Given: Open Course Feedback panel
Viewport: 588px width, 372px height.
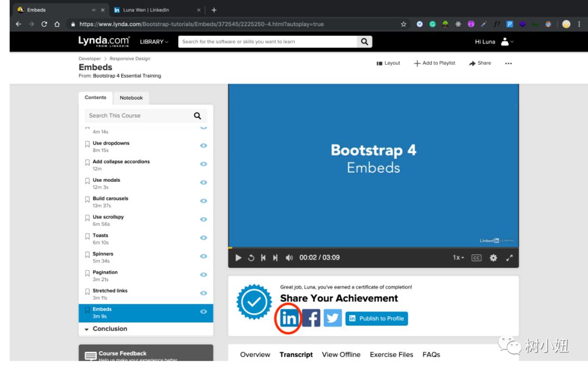Looking at the screenshot, I should tap(146, 353).
